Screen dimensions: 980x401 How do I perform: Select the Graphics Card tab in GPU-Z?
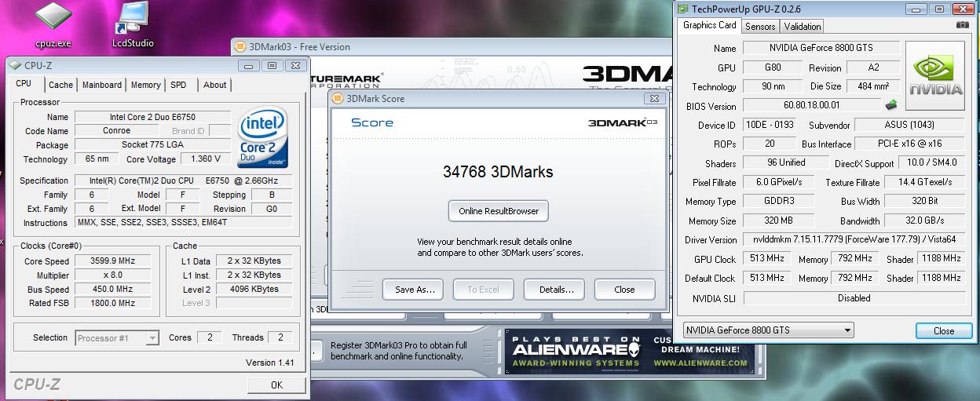point(710,25)
